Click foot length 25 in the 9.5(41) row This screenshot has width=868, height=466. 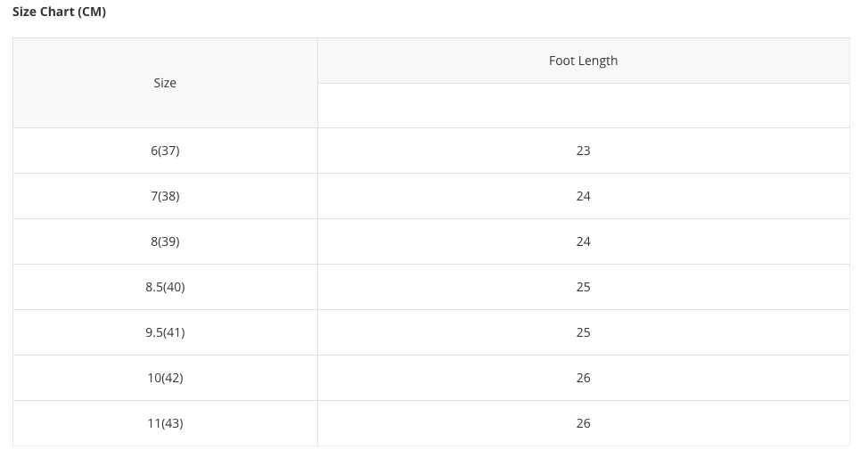point(583,332)
